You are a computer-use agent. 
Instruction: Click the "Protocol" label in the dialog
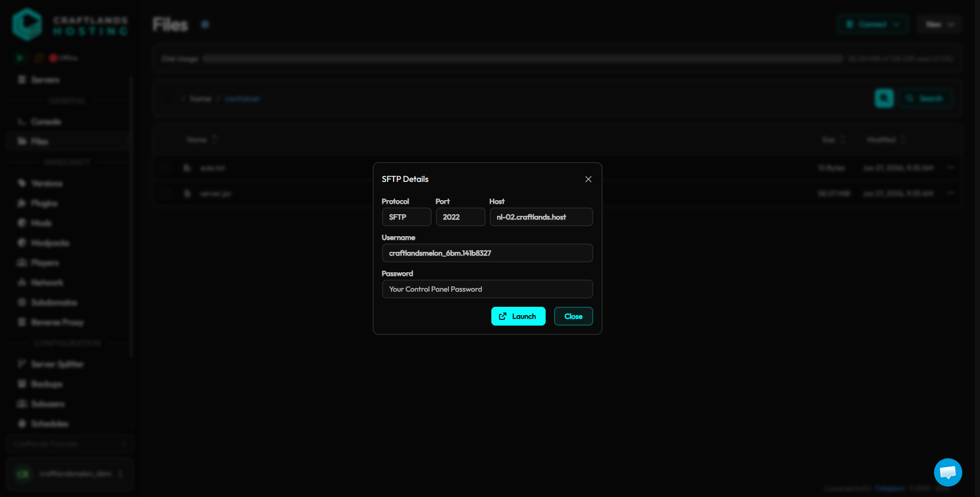395,201
